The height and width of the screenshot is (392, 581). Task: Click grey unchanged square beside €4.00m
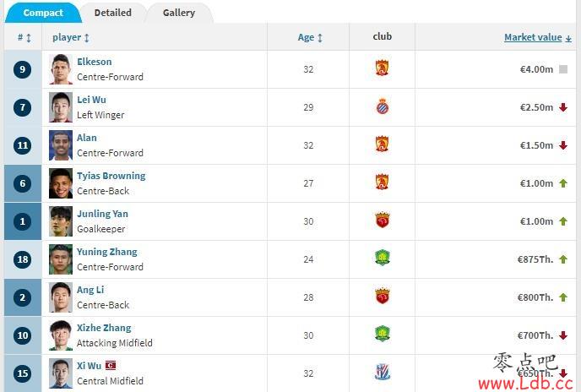pos(563,69)
